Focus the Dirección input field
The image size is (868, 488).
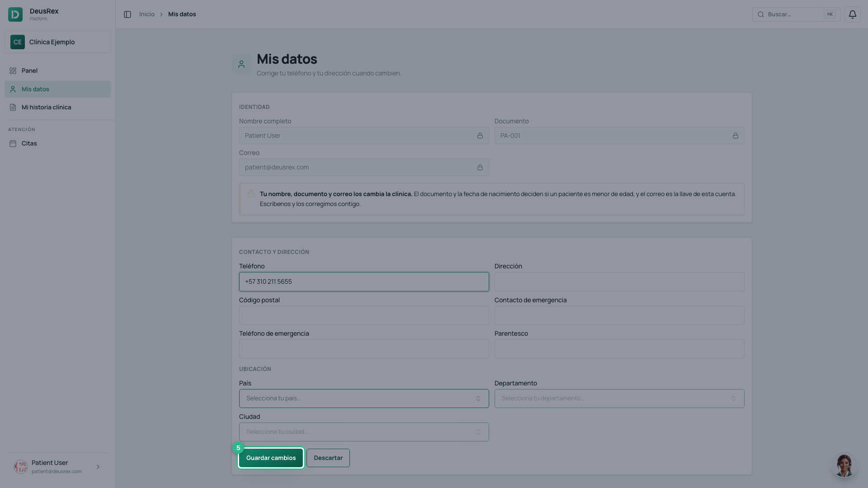pos(619,282)
